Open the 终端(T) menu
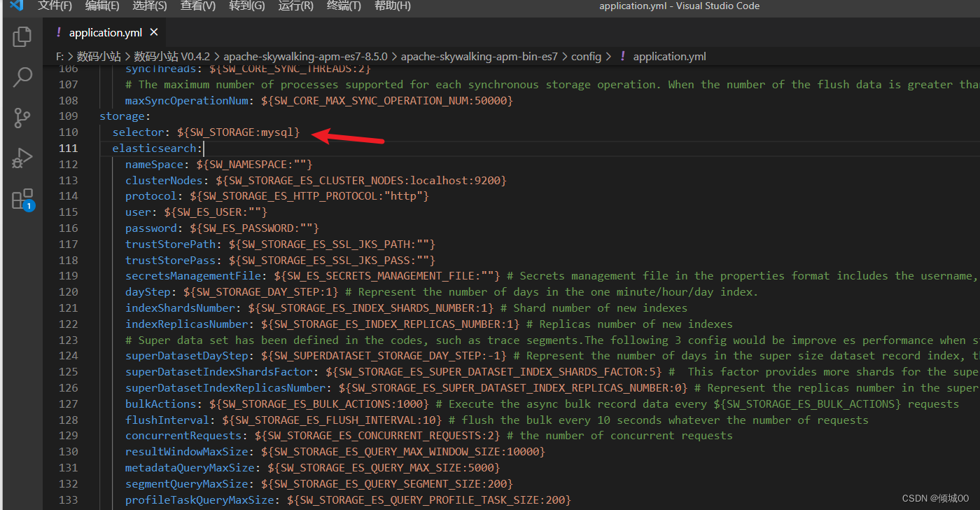Viewport: 980px width, 510px height. tap(344, 6)
